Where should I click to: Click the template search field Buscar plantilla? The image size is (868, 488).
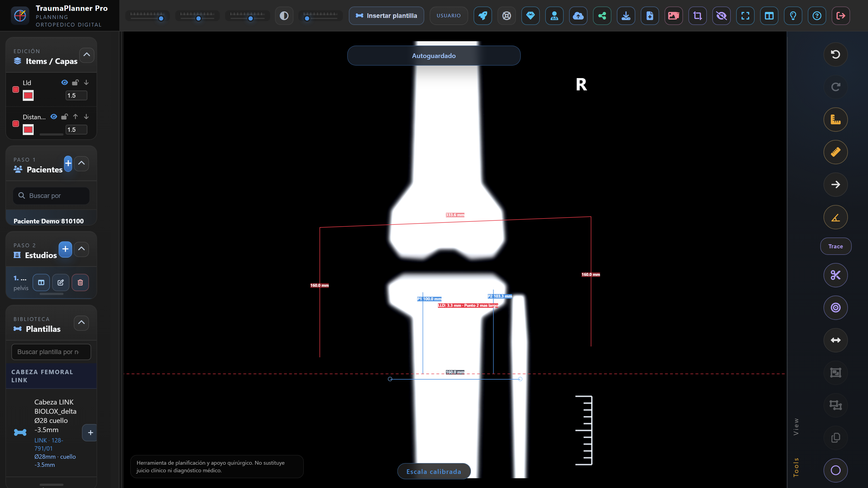(51, 352)
